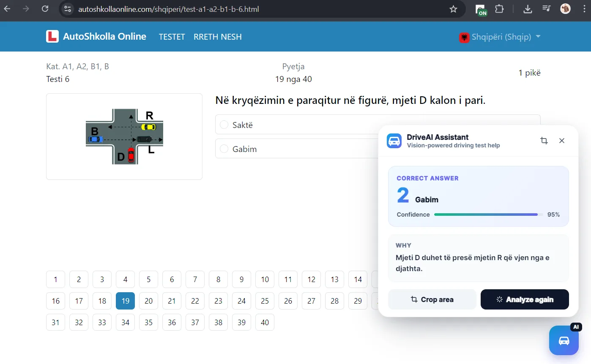Click the DriveAI Assistant car logo icon

click(394, 141)
